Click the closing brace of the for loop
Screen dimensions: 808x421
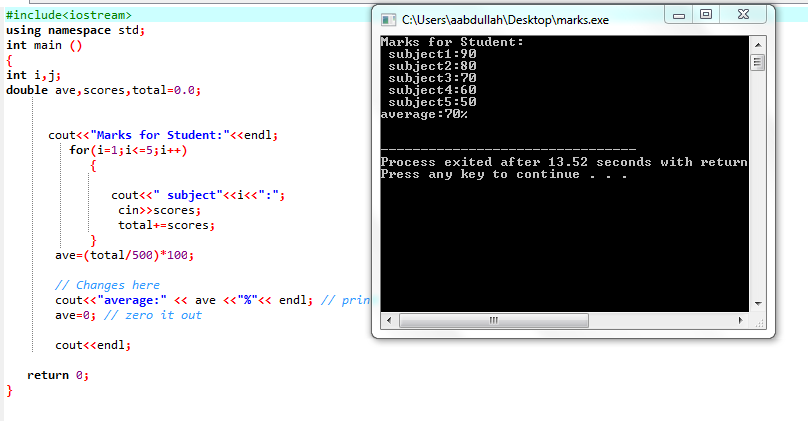tap(93, 240)
